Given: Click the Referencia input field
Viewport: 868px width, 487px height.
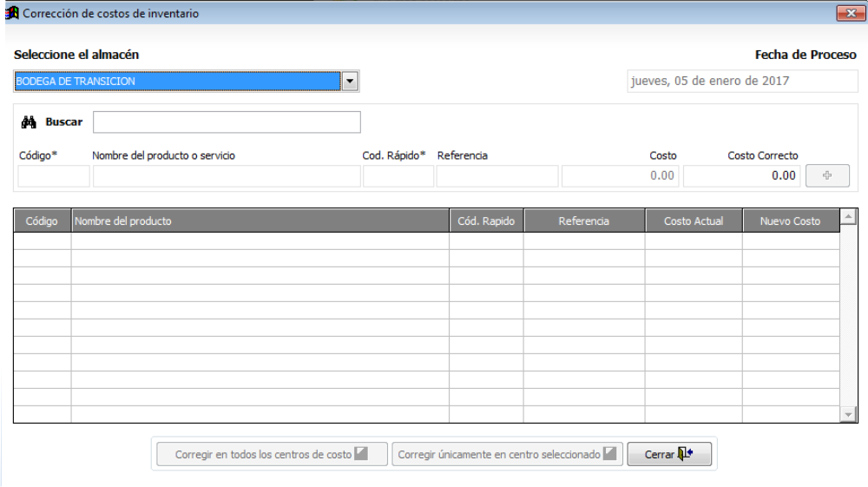Looking at the screenshot, I should pos(497,176).
